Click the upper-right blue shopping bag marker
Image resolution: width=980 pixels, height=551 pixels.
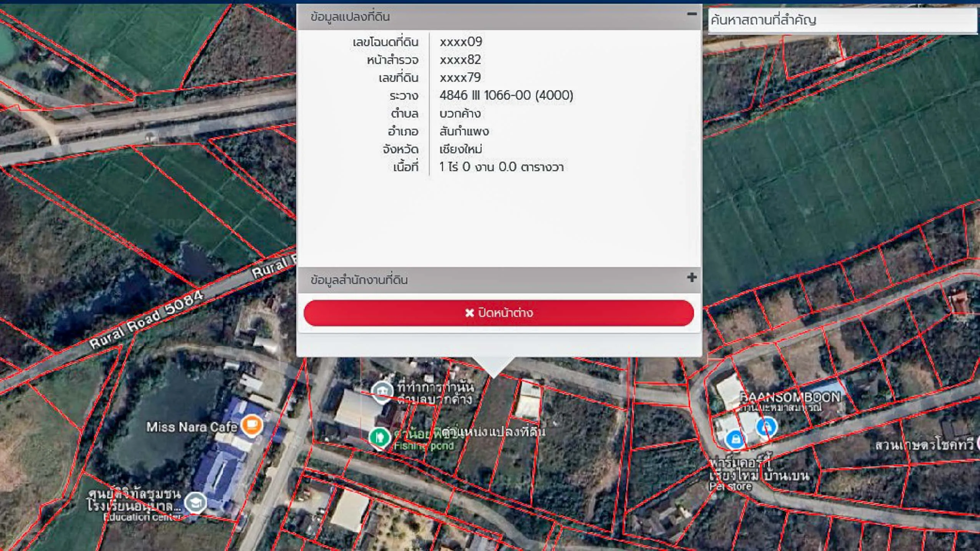pyautogui.click(x=766, y=427)
